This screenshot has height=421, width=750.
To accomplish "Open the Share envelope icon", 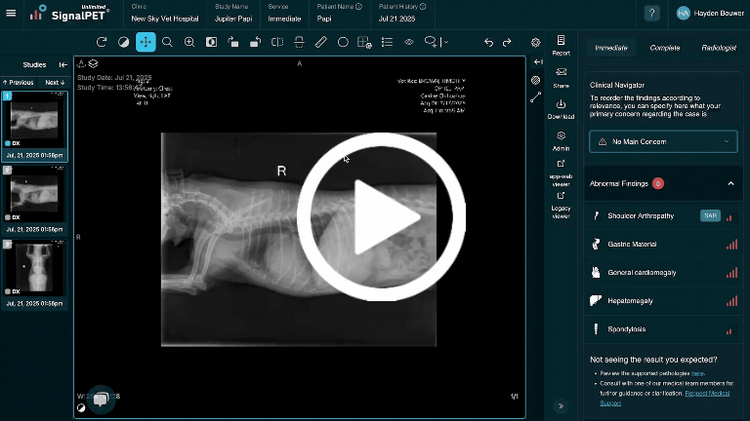I will pyautogui.click(x=561, y=77).
